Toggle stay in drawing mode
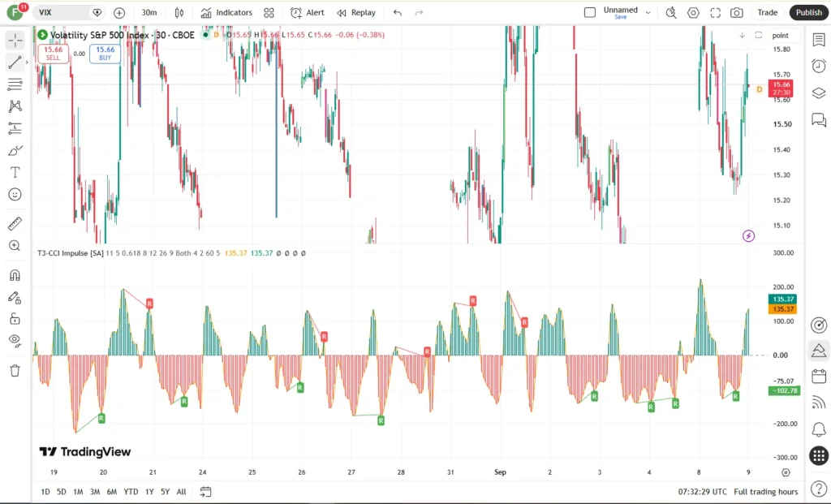Viewport: 831px width, 504px height. pyautogui.click(x=15, y=297)
